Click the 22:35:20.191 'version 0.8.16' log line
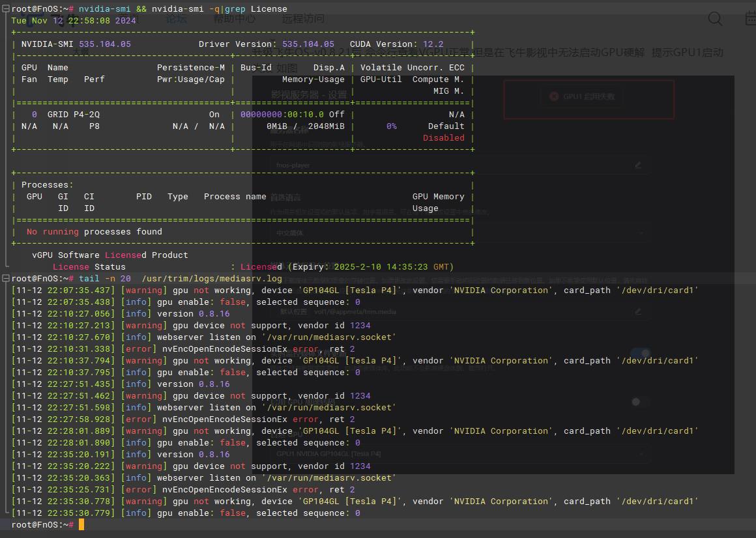This screenshot has width=756, height=538. (121, 454)
